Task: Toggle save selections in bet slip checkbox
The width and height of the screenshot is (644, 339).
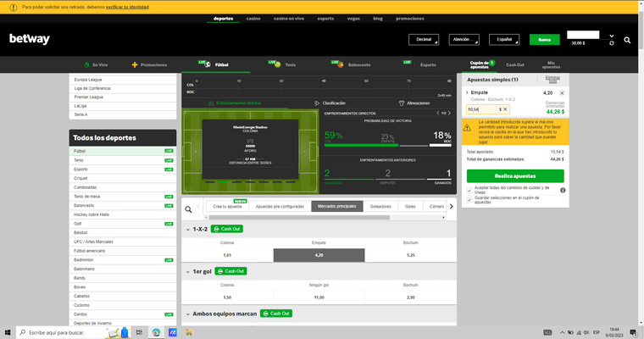Action: [x=469, y=200]
